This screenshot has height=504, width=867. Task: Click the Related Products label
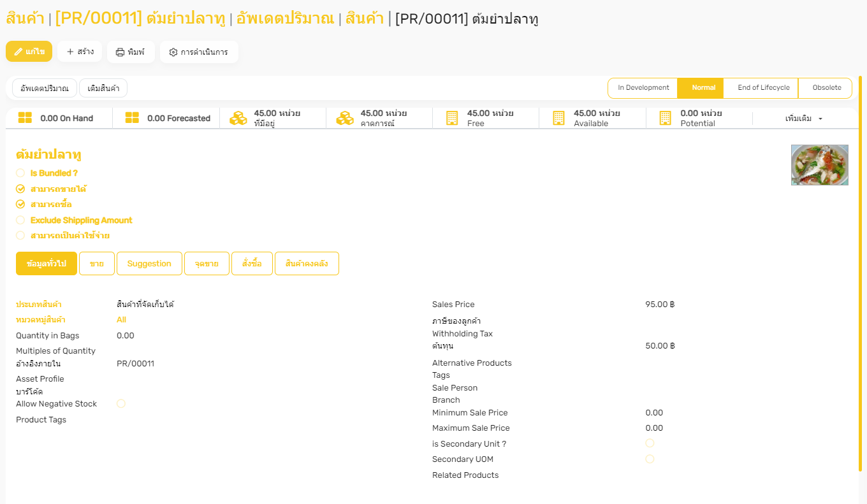[x=465, y=475]
